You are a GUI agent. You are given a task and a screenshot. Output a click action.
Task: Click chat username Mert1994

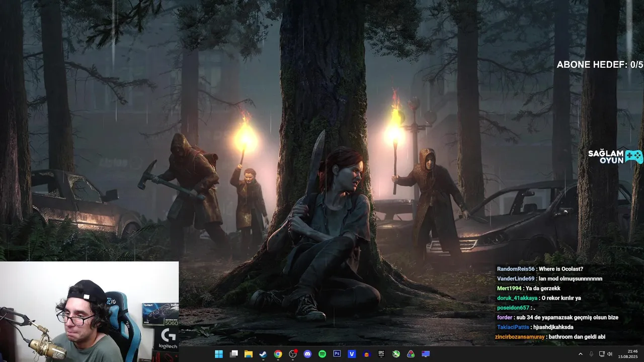pyautogui.click(x=509, y=288)
